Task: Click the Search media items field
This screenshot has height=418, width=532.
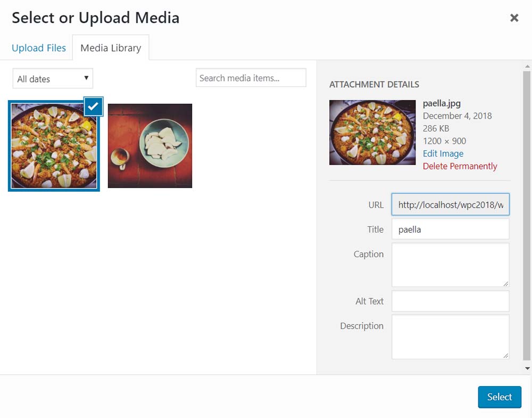Action: click(251, 78)
